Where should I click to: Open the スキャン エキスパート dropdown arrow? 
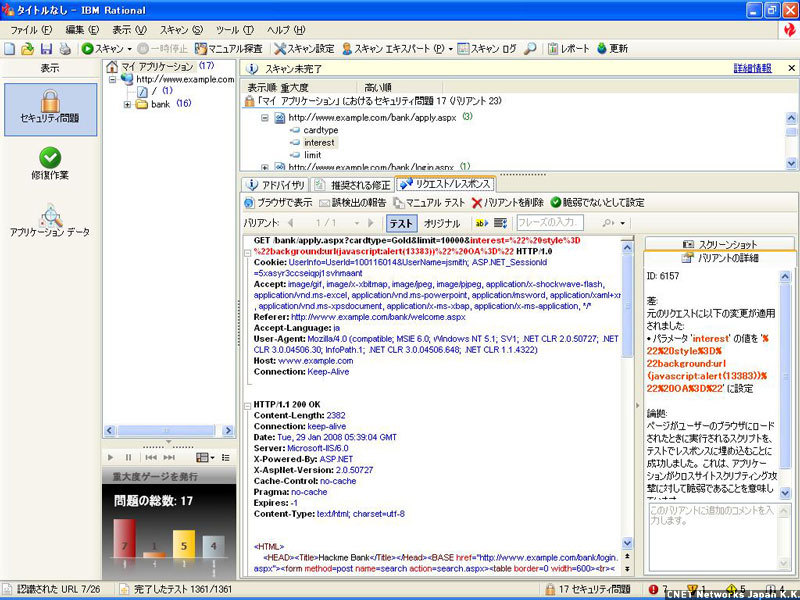pyautogui.click(x=451, y=48)
